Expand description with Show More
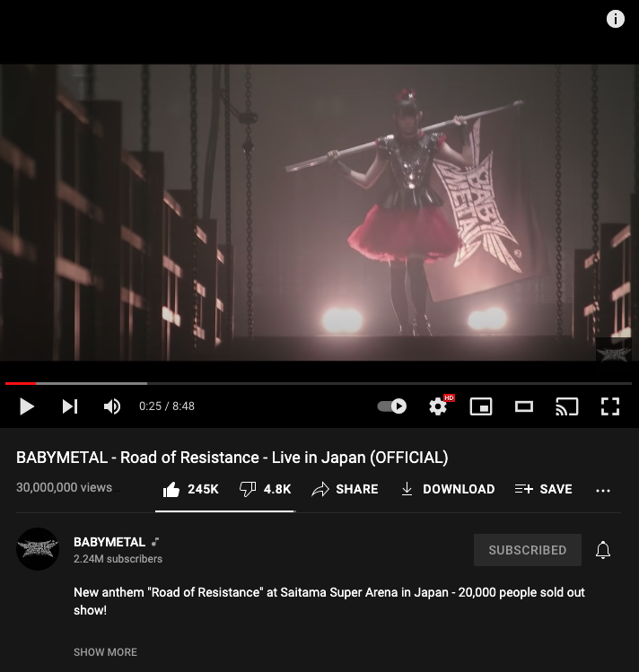 pyautogui.click(x=105, y=652)
